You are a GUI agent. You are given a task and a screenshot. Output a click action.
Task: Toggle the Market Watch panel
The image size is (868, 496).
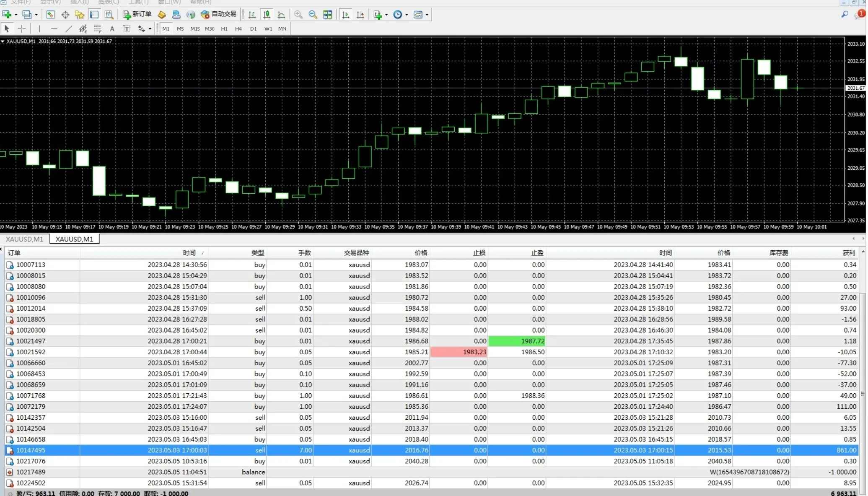point(50,15)
